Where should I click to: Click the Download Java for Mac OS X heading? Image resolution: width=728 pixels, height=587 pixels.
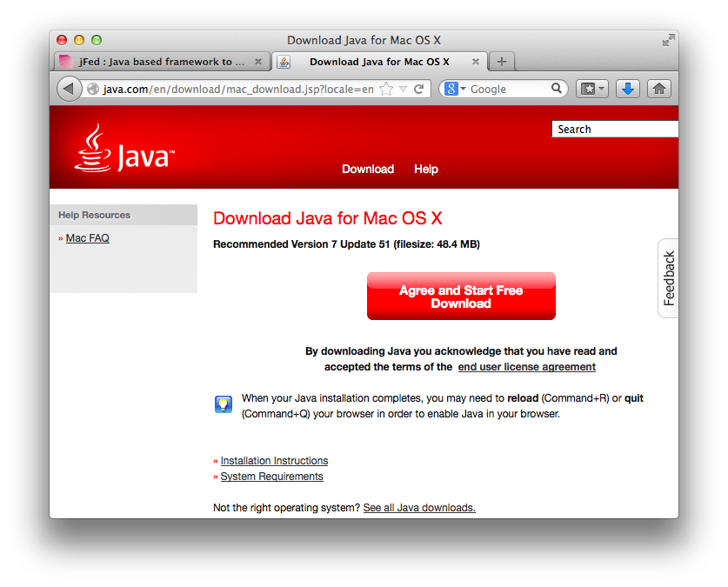(x=327, y=218)
